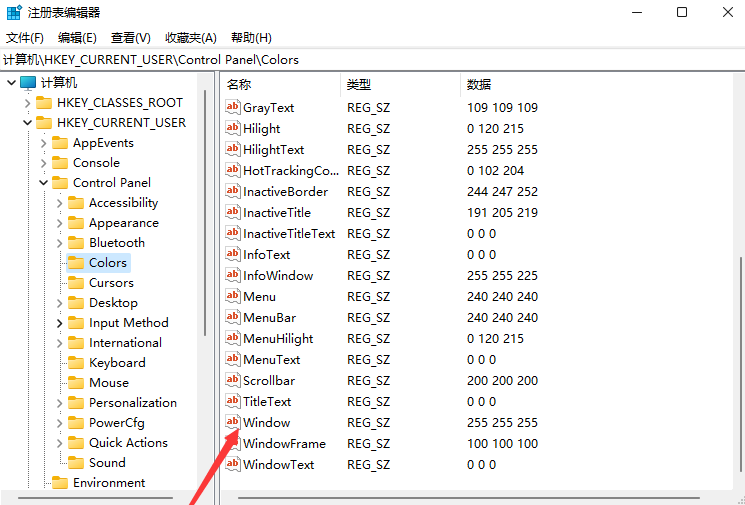Open the 收藏夹(A) favorites menu
The width and height of the screenshot is (745, 505).
pyautogui.click(x=190, y=38)
